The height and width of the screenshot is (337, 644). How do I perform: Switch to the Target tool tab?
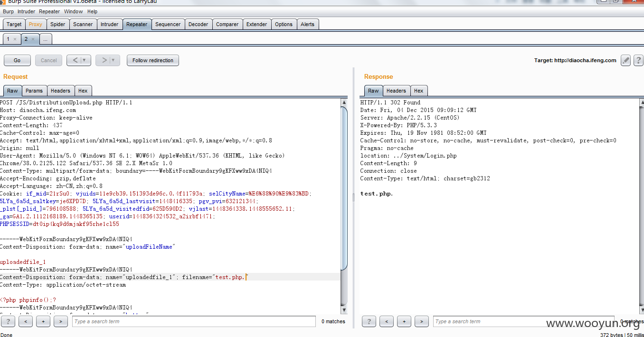(x=14, y=24)
